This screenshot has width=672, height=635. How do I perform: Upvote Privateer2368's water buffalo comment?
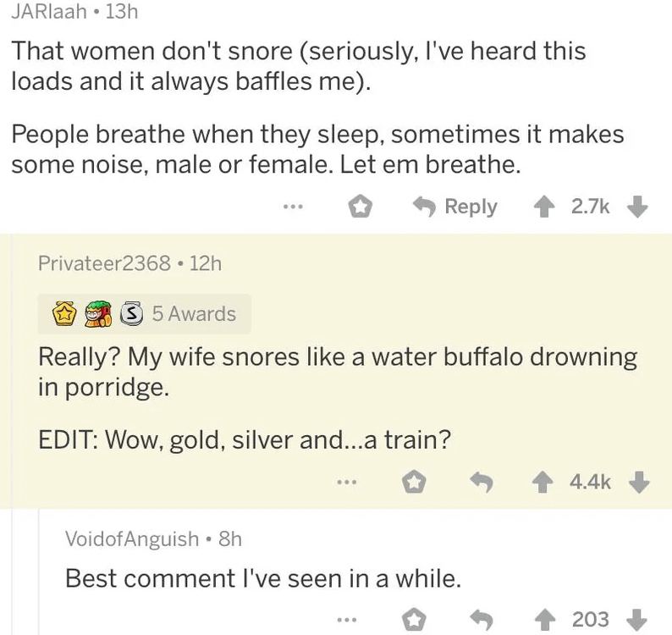click(x=545, y=482)
